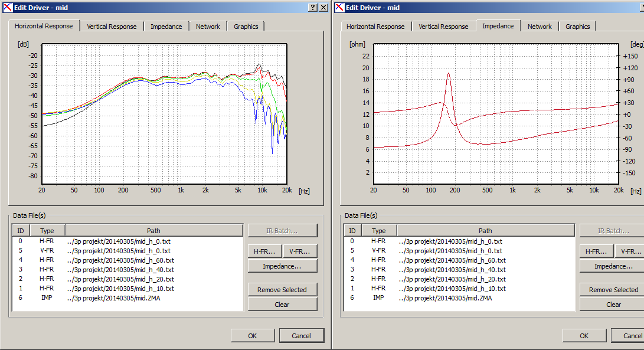Click the Path column header in left list
The image size is (644, 350).
click(153, 230)
